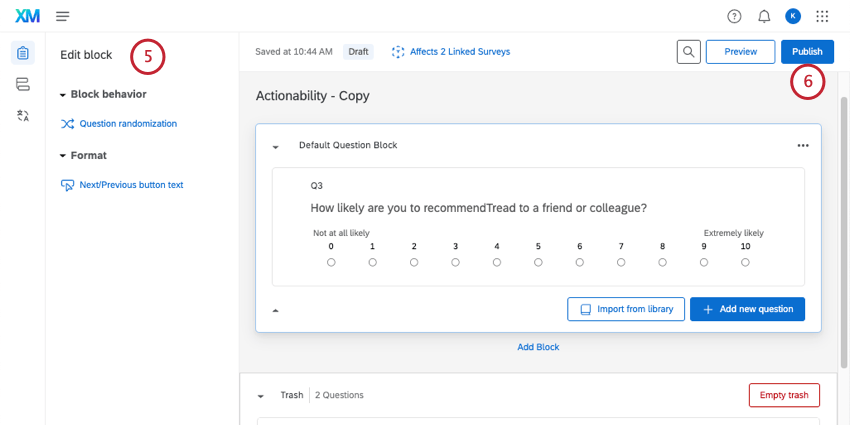The height and width of the screenshot is (425, 850).
Task: Open the help question mark icon
Action: pos(734,16)
